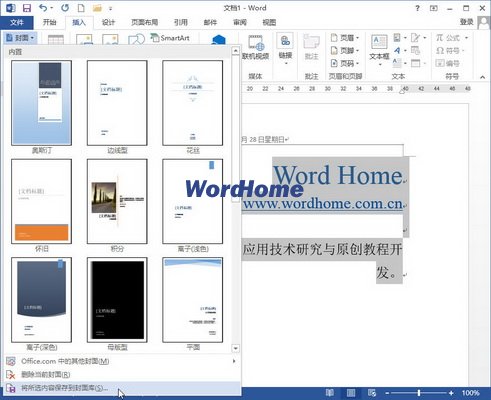Viewport: 491px width, 400px height.
Task: Click the Undo arrow icon
Action: (43, 8)
